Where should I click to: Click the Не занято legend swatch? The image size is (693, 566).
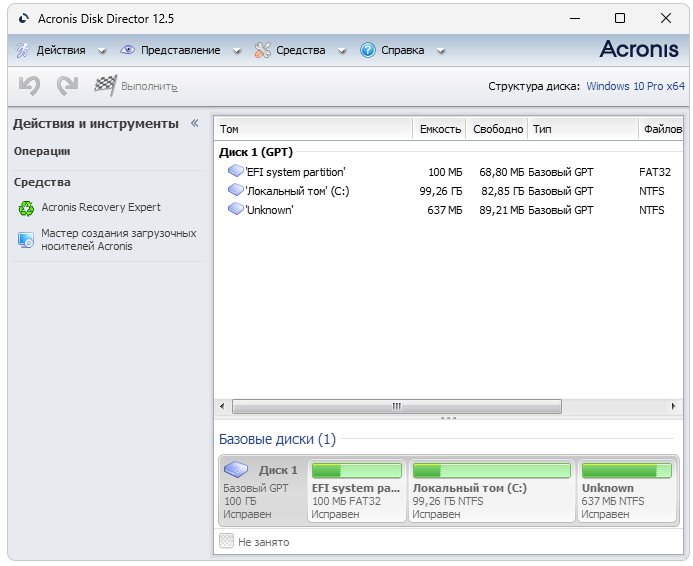click(226, 540)
